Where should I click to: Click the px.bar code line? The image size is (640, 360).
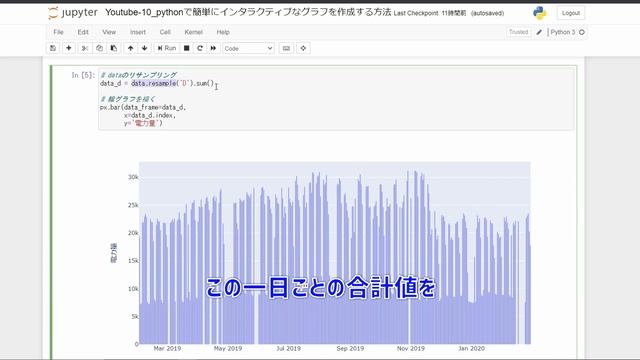[143, 107]
